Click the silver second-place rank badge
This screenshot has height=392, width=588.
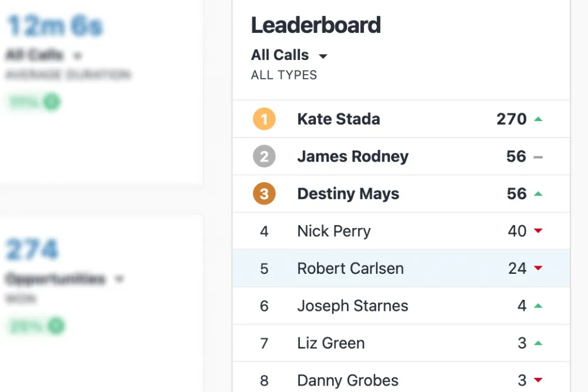[264, 156]
